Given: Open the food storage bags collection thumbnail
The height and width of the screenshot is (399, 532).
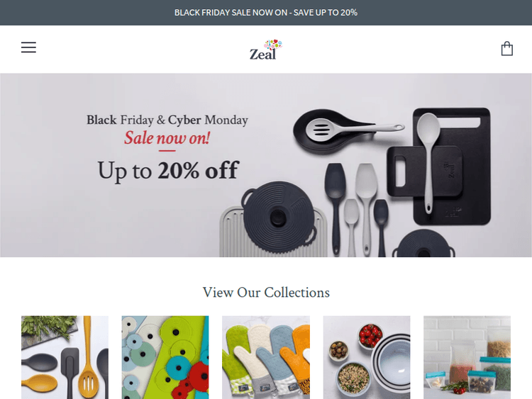Looking at the screenshot, I should point(467,357).
